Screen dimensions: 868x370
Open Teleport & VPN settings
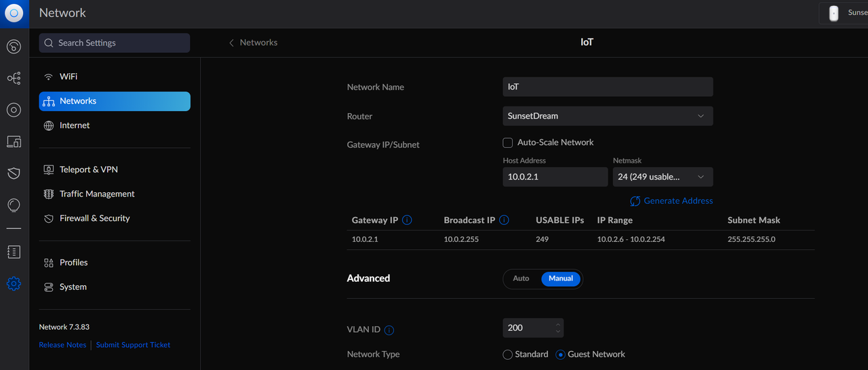coord(115,169)
